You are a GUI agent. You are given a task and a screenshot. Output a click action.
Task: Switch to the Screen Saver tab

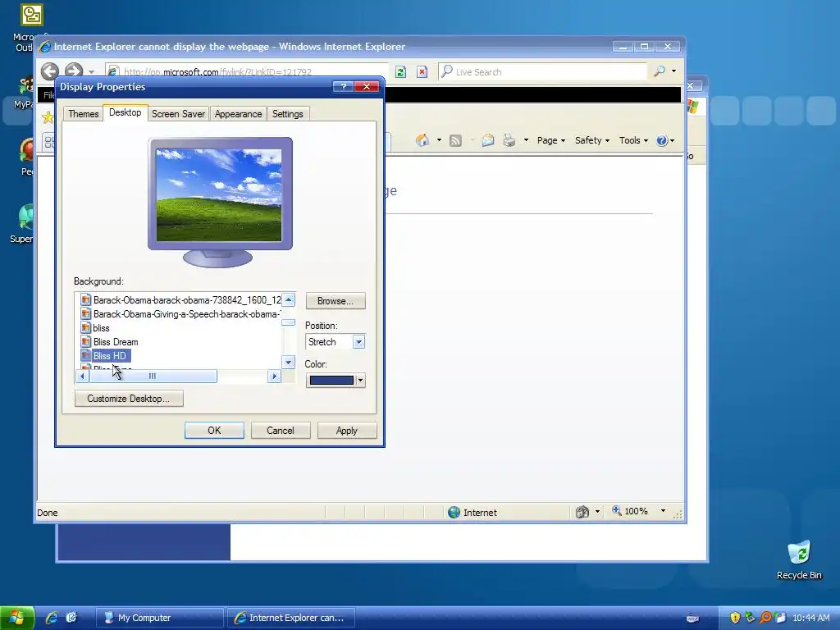(178, 114)
